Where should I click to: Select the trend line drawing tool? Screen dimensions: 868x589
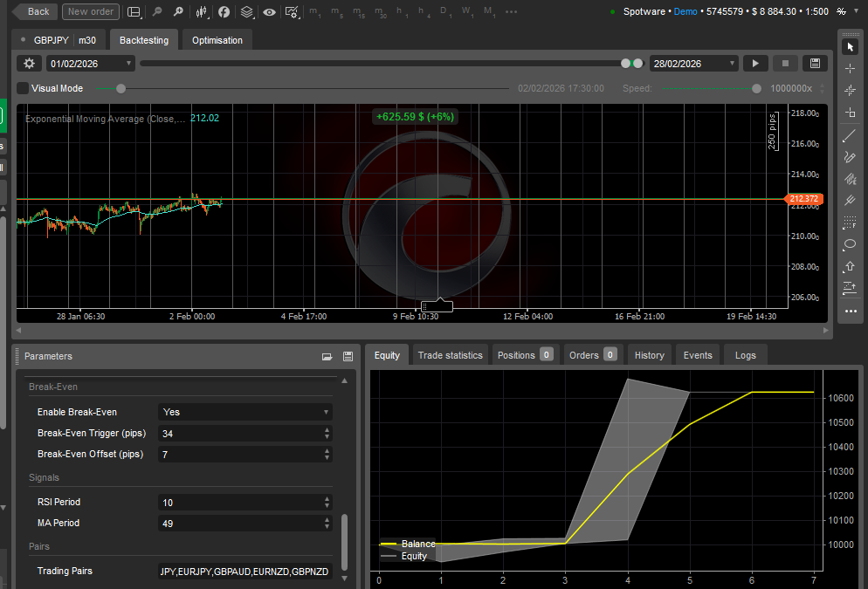851,135
